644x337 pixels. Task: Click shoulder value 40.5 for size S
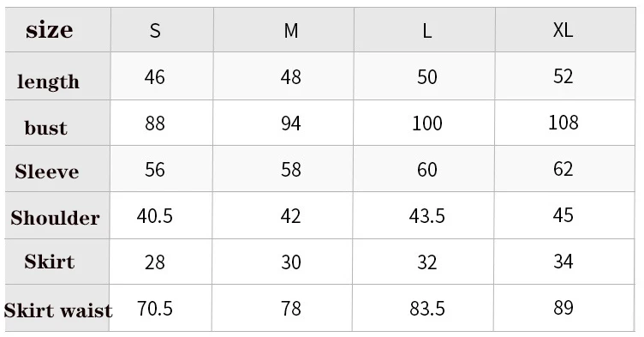(x=154, y=216)
